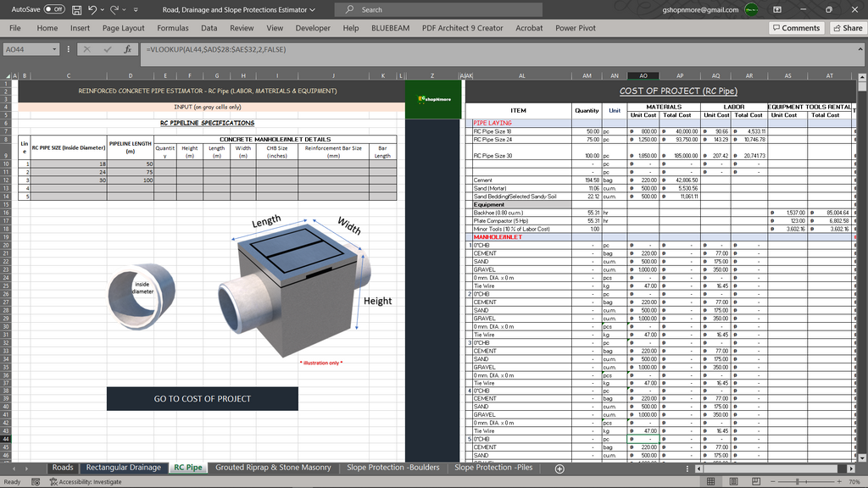
Task: Click the Save icon in title bar
Action: (x=77, y=10)
